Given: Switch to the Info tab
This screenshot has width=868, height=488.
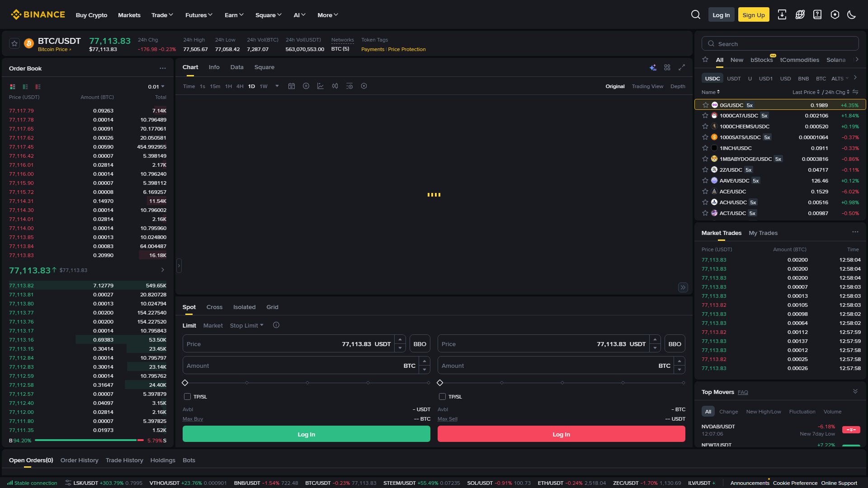Looking at the screenshot, I should pos(214,67).
